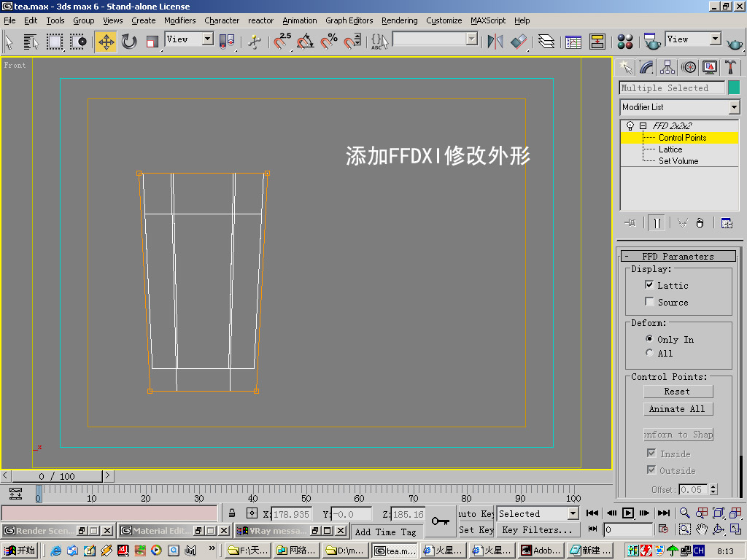747x560 pixels.
Task: Open Key Filters dialog
Action: click(x=537, y=529)
